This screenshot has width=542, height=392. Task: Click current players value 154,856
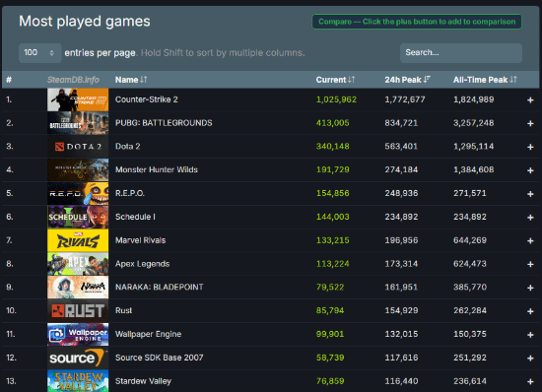click(333, 194)
